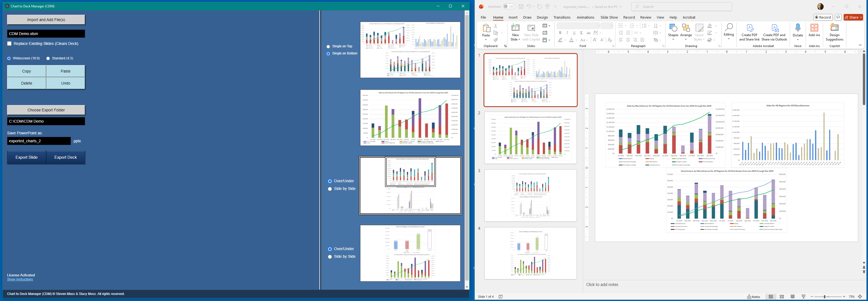Select slide 2 thumbnail in panel
This screenshot has height=301, width=868.
pos(530,138)
